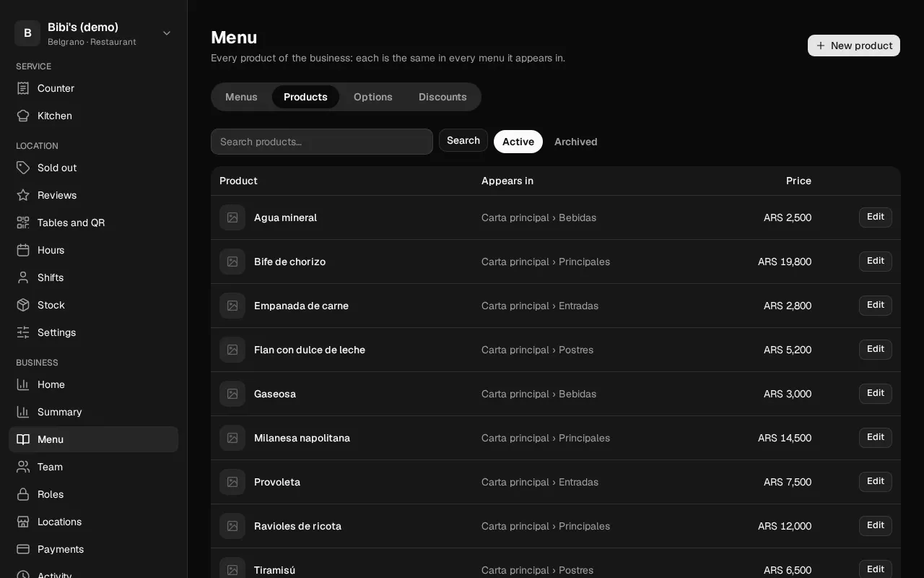Edit the Bife de chorizo product
Viewport: 924px width, 578px height.
(x=876, y=262)
